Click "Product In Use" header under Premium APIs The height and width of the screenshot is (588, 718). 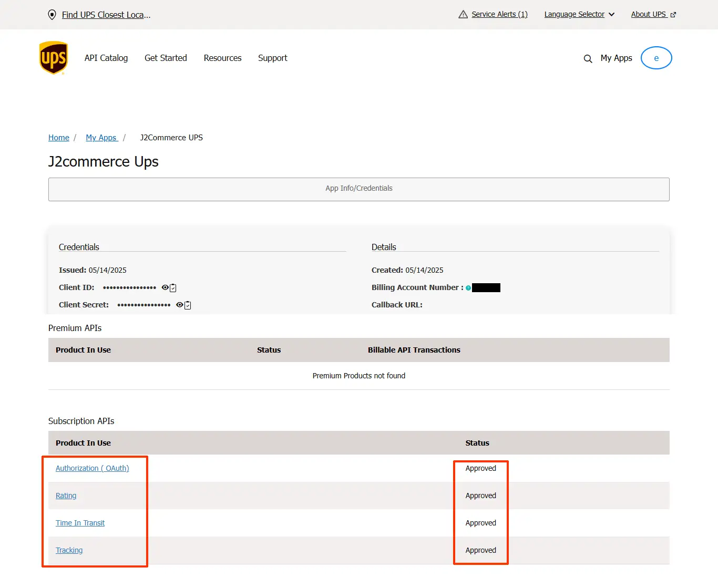[83, 350]
